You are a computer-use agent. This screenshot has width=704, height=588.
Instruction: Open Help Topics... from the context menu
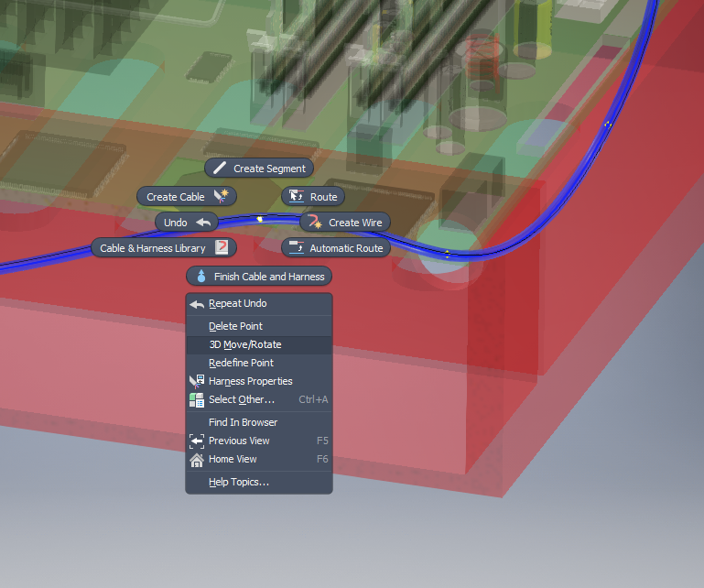tap(259, 482)
